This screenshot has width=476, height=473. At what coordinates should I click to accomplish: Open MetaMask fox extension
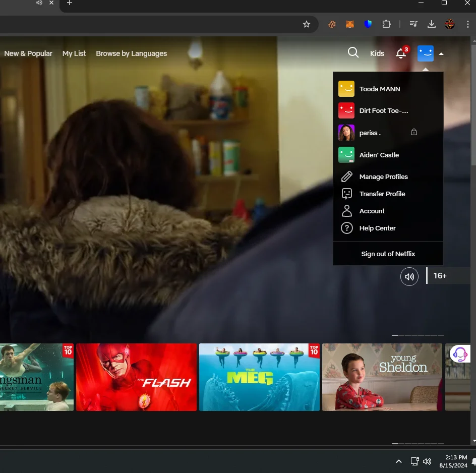tap(350, 24)
